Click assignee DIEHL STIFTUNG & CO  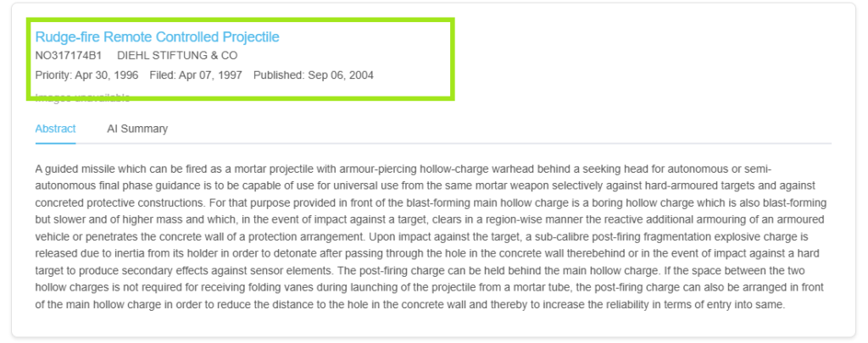click(177, 56)
